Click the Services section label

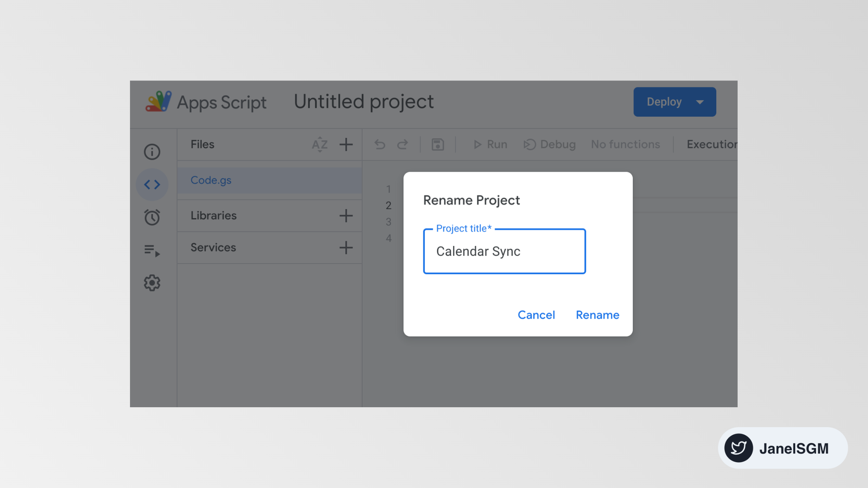pyautogui.click(x=213, y=248)
